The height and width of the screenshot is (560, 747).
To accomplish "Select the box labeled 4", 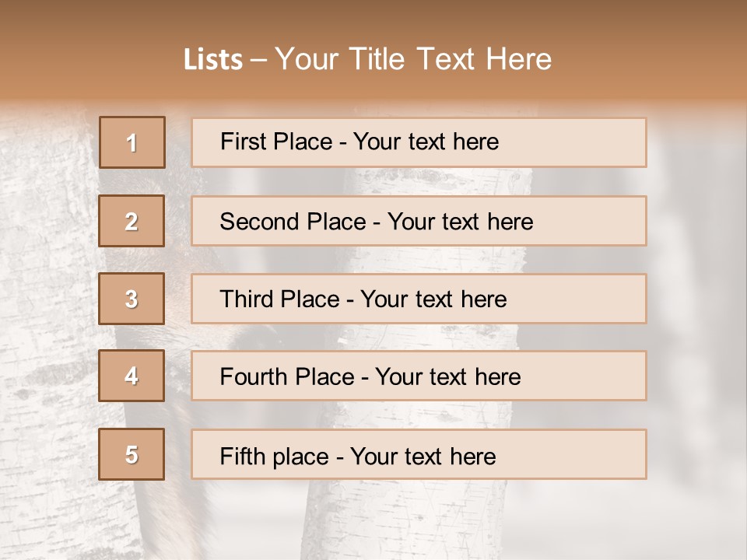I will click(x=132, y=376).
